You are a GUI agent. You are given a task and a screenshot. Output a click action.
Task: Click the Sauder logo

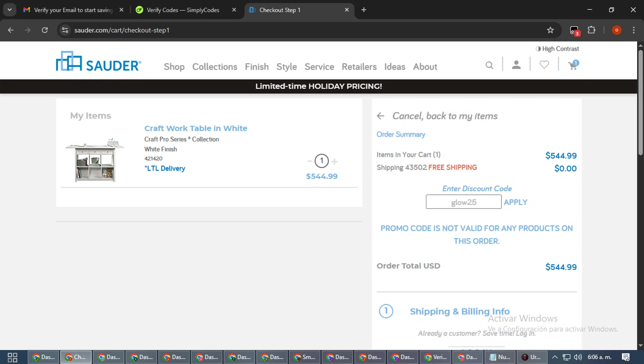click(x=98, y=61)
